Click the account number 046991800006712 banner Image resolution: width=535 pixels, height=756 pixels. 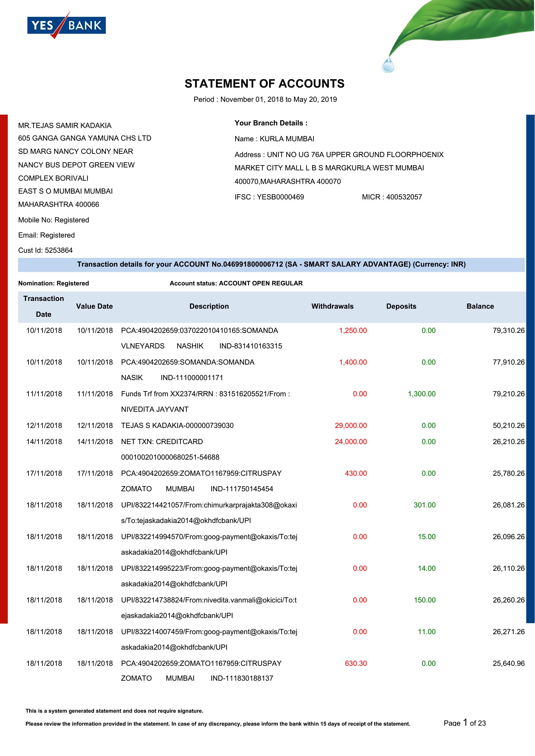pos(271,264)
